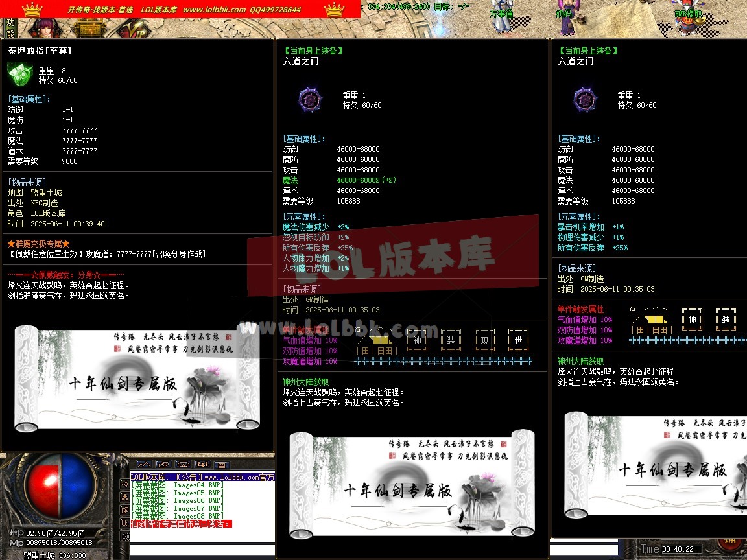The image size is (747, 560).
Task: Open the purple-haired character portrait
Action: [46, 28]
